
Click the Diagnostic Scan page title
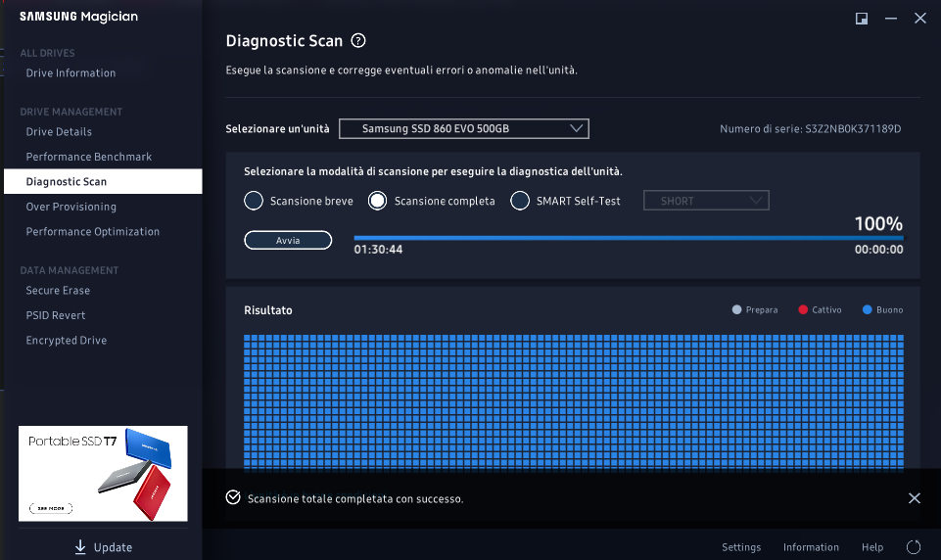tap(284, 41)
